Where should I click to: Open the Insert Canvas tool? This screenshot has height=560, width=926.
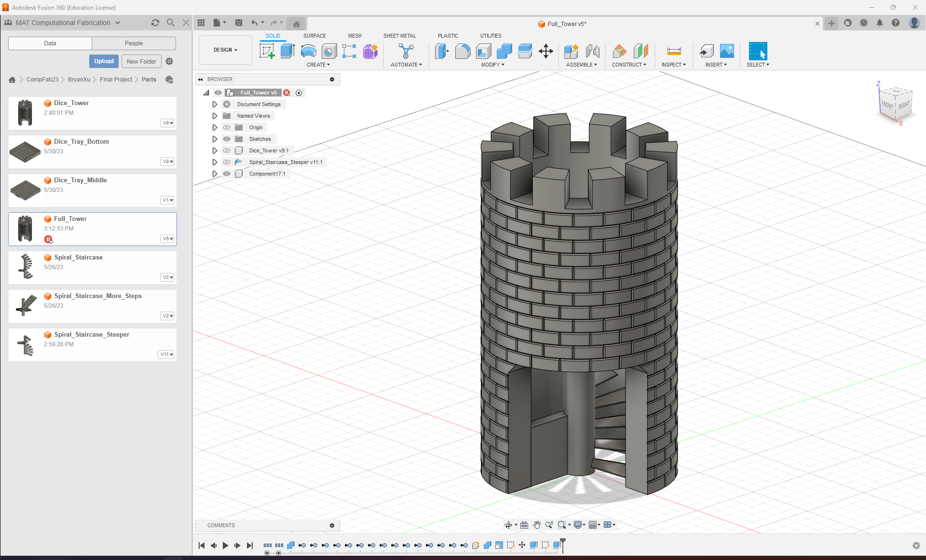click(727, 52)
